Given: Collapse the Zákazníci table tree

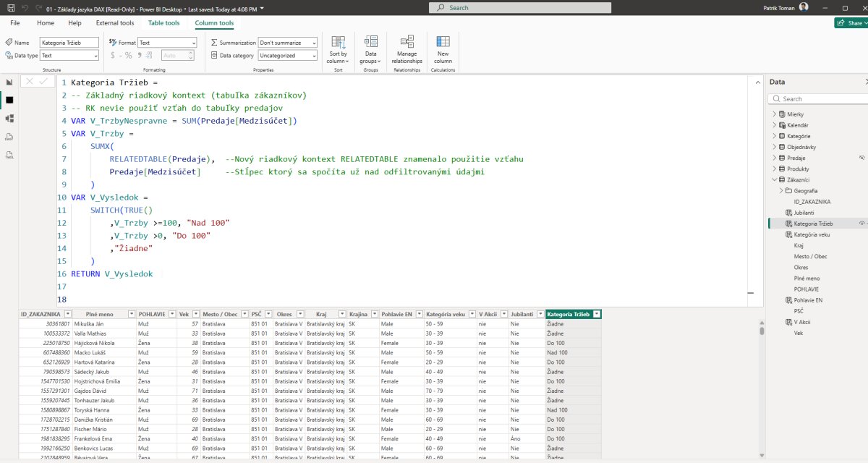Looking at the screenshot, I should pos(774,179).
